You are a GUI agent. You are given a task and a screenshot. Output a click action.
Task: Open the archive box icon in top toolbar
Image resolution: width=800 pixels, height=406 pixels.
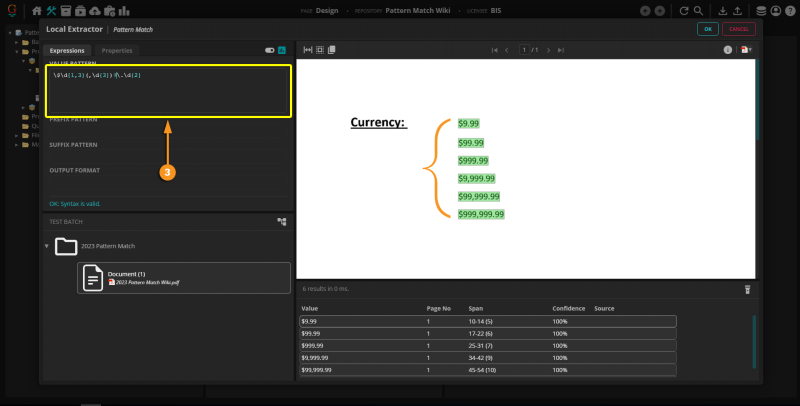tap(66, 11)
